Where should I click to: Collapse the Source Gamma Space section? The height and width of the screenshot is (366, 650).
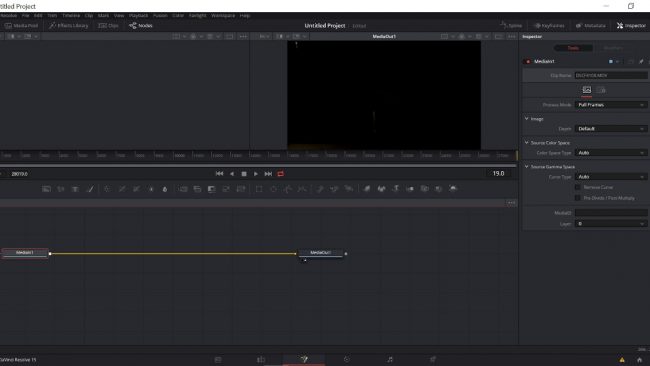pyautogui.click(x=527, y=167)
